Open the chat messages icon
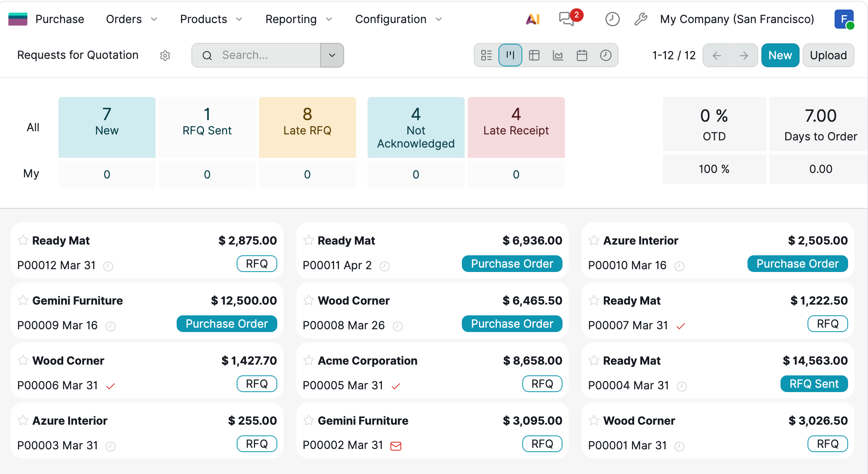The width and height of the screenshot is (868, 474). [x=566, y=19]
